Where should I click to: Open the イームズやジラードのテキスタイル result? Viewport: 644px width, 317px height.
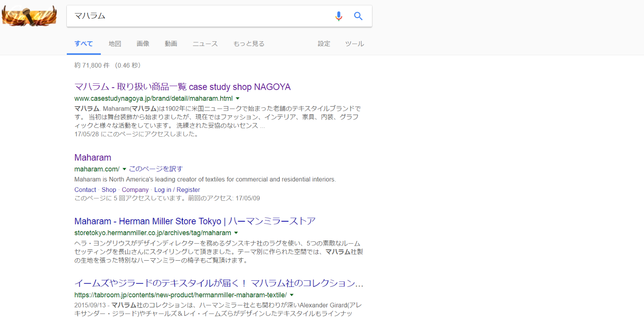point(219,283)
